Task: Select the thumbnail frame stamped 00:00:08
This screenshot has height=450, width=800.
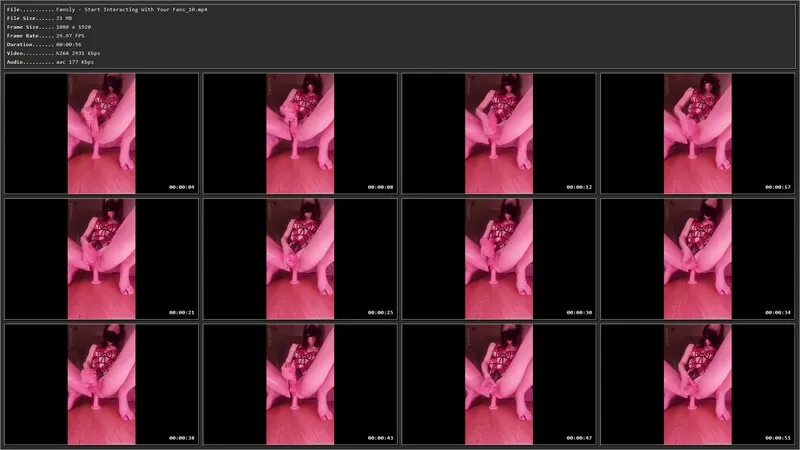Action: (x=300, y=133)
